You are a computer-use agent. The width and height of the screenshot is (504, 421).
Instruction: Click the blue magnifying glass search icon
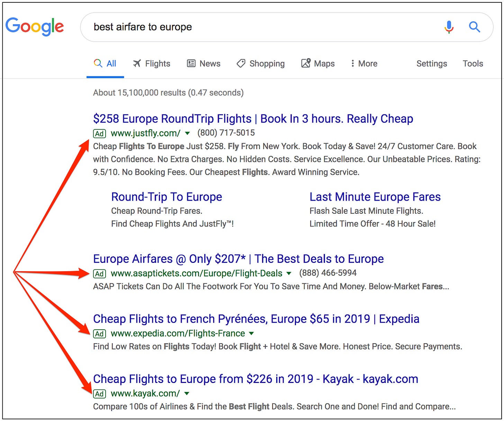[474, 27]
